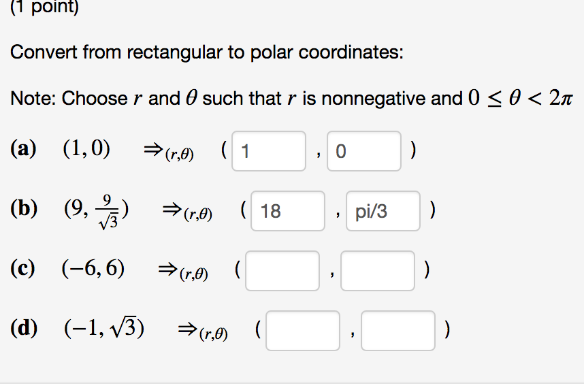Click the "Convert from rectangular to polar coordinates" text
Screen dimensions: 584x392
tap(206, 52)
